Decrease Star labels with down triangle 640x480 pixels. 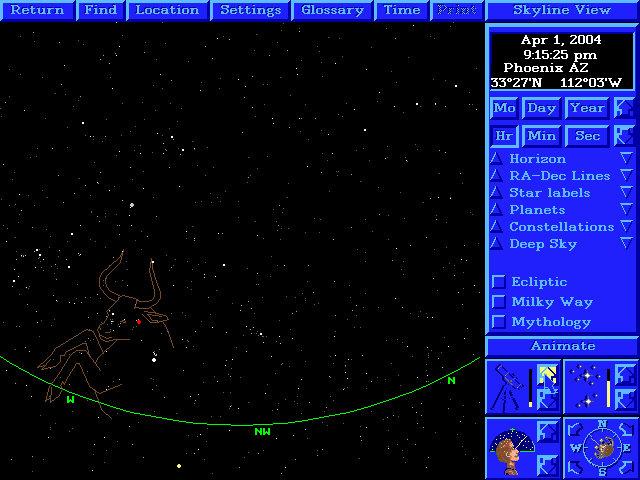(626, 192)
